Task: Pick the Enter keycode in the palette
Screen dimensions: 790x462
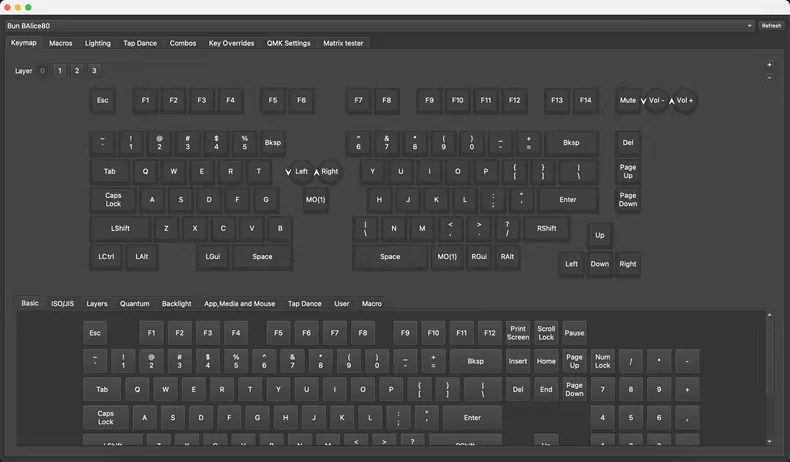Action: (472, 418)
